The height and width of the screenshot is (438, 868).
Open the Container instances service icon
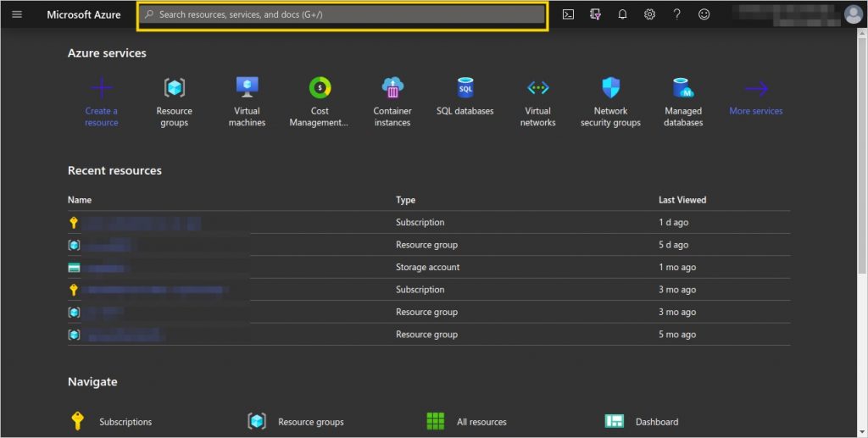(392, 87)
